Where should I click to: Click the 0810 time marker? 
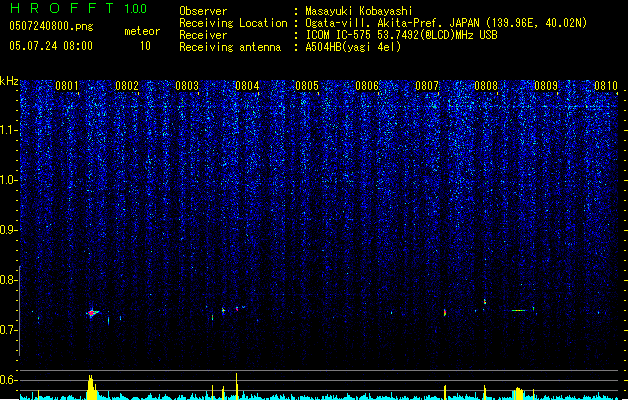tap(606, 86)
